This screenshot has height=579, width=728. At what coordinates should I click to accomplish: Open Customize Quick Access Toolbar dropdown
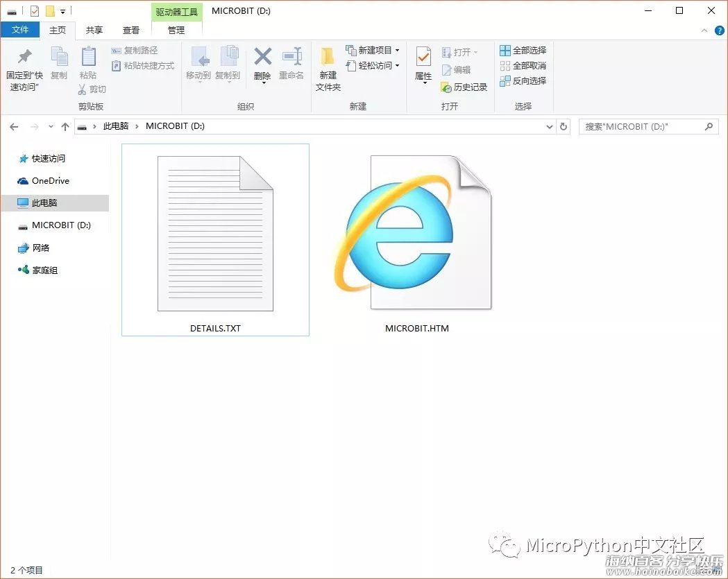click(x=62, y=11)
